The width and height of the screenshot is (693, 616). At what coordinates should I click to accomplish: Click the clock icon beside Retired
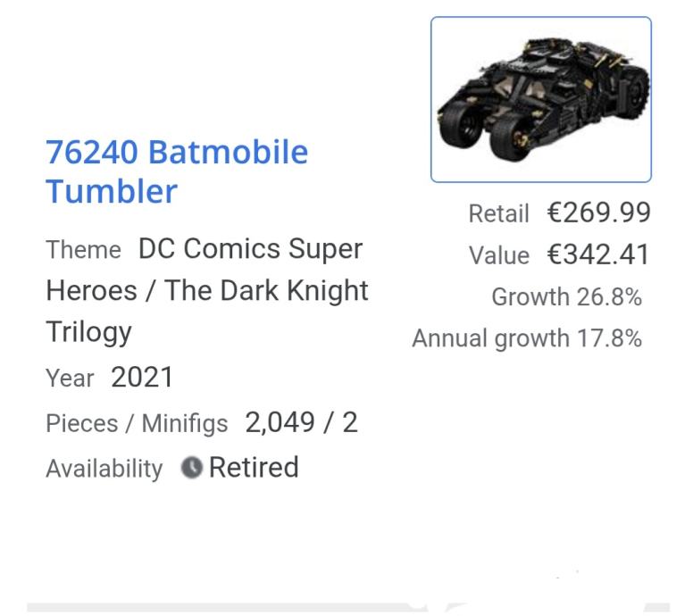[x=191, y=468]
